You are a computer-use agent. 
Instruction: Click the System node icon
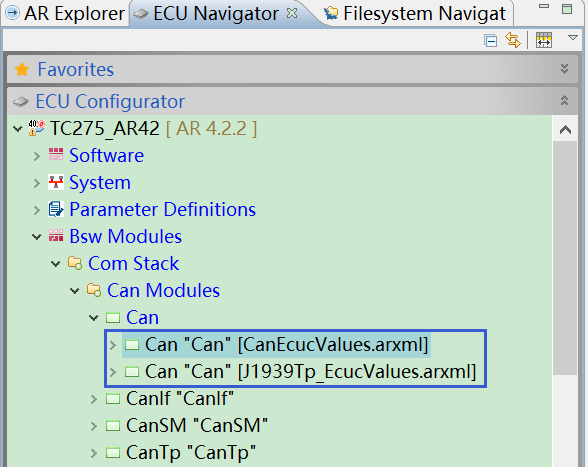pos(56,182)
